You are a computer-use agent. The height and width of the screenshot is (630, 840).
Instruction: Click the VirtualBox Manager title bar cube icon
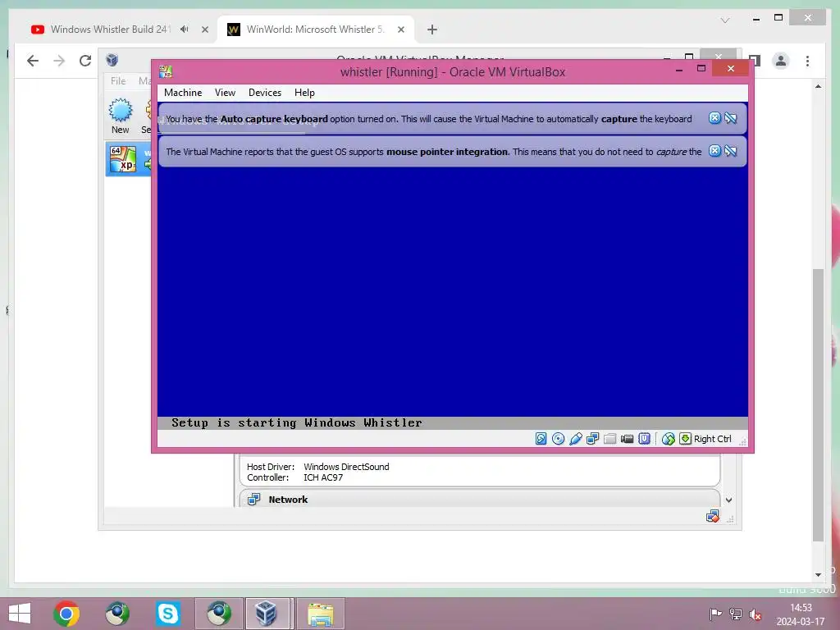pos(112,59)
